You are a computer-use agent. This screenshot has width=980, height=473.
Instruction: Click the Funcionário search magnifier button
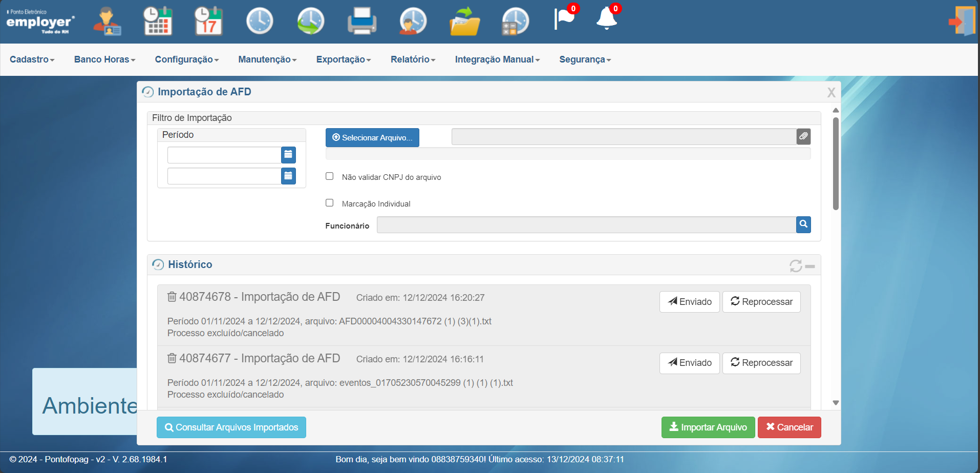point(803,224)
